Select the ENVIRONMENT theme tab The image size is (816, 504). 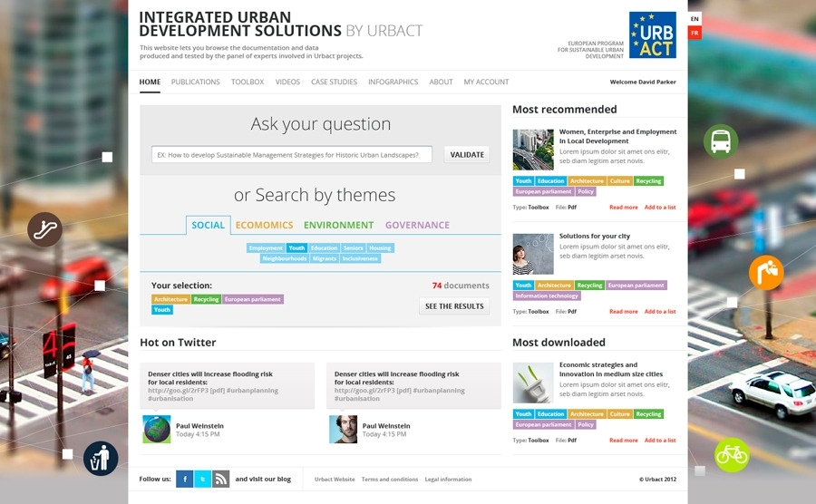tap(339, 225)
